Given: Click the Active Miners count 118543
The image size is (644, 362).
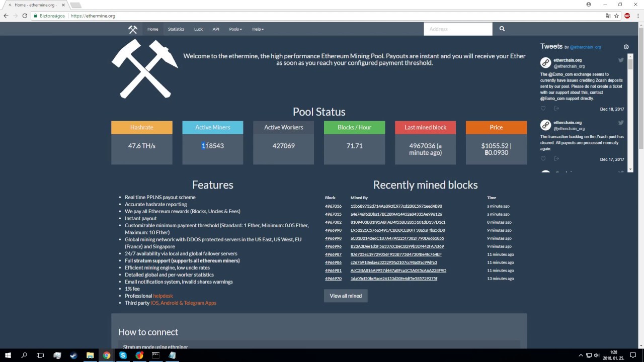Looking at the screenshot, I should pyautogui.click(x=213, y=146).
